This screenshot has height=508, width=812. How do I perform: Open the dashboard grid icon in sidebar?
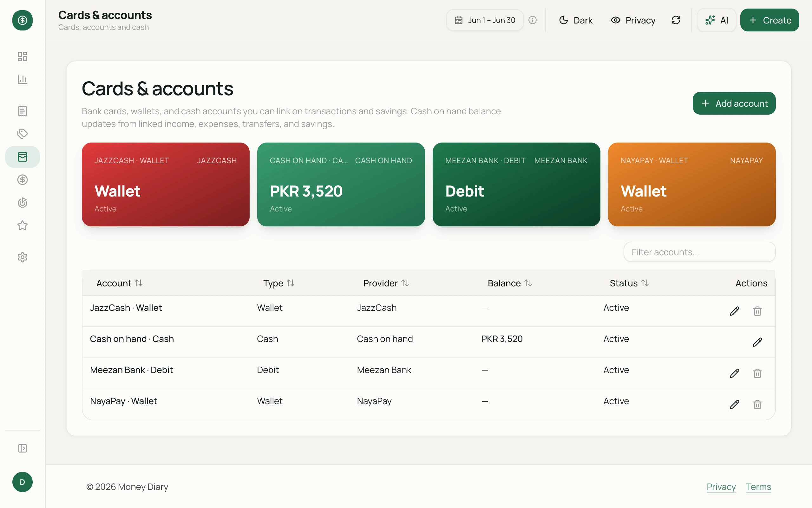tap(23, 57)
